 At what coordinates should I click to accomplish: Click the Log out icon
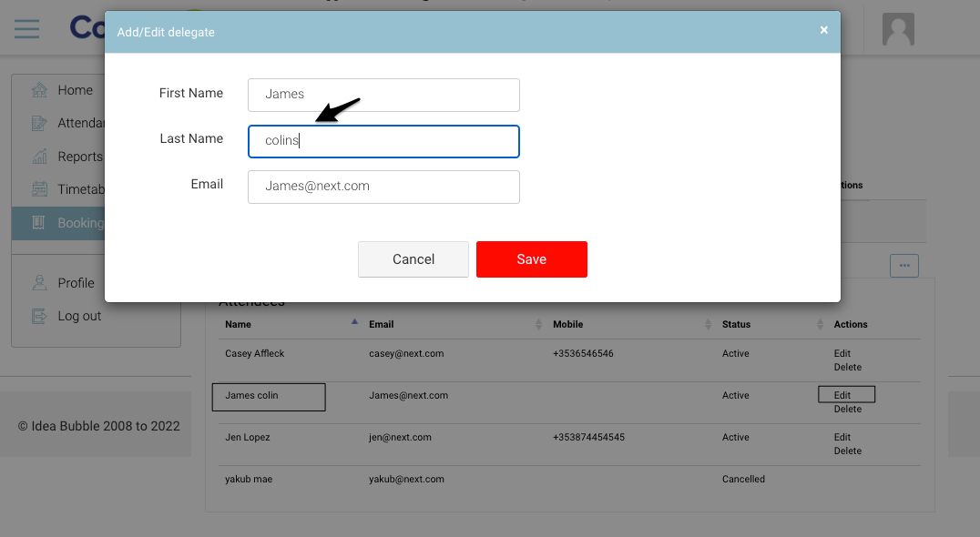coord(39,316)
